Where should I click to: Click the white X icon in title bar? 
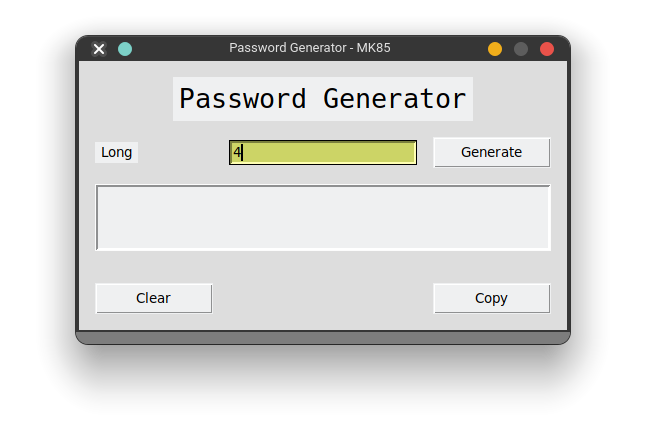click(99, 49)
